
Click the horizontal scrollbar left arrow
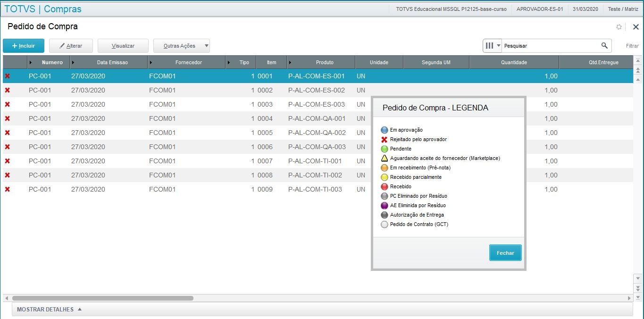point(7,298)
